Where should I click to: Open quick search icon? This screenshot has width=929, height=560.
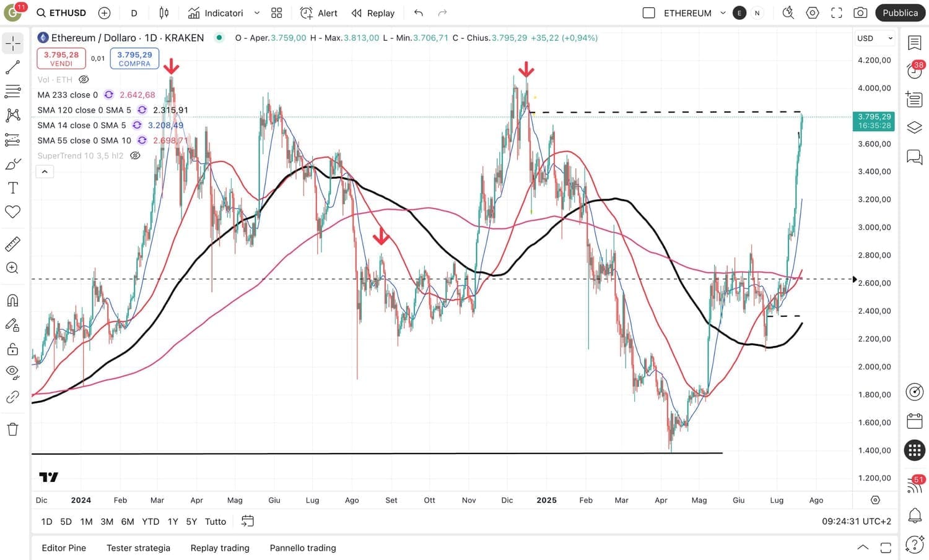(788, 13)
